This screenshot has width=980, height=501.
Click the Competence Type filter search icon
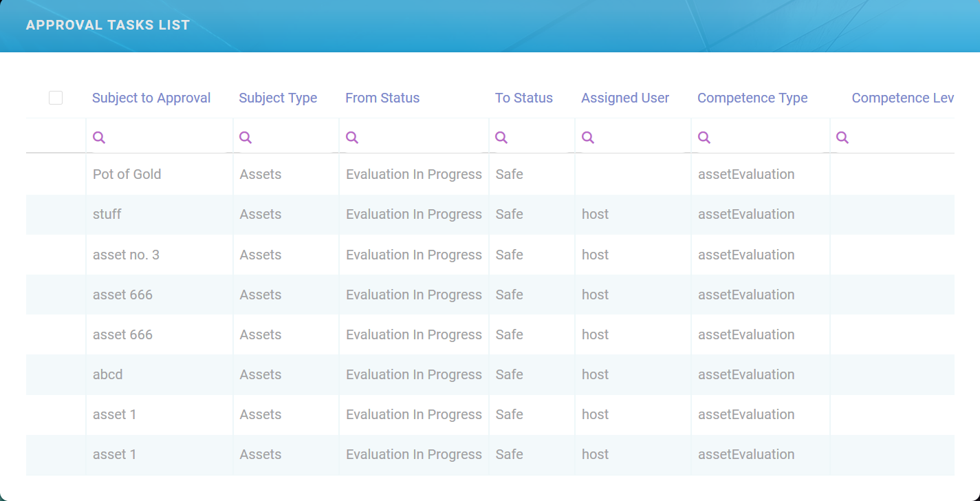pyautogui.click(x=704, y=137)
